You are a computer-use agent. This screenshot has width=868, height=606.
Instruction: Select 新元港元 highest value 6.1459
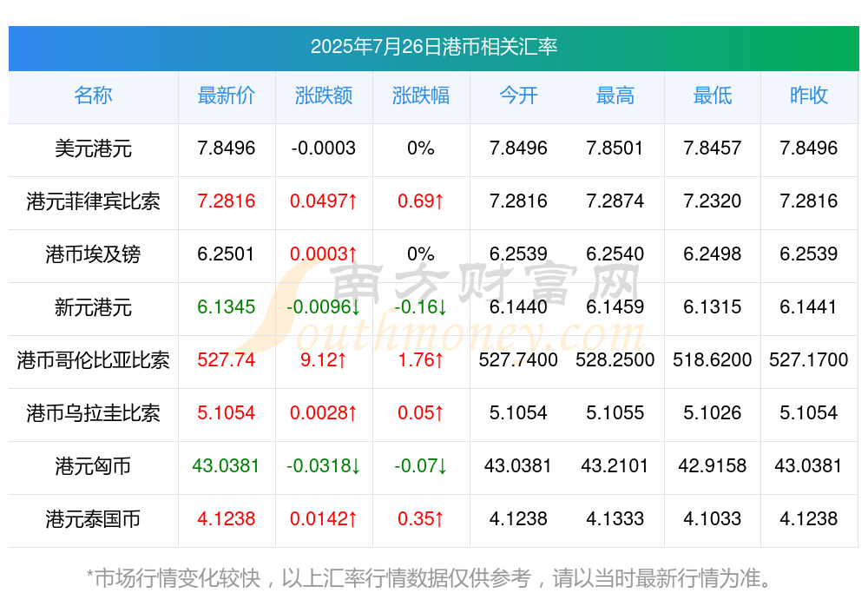pos(615,306)
